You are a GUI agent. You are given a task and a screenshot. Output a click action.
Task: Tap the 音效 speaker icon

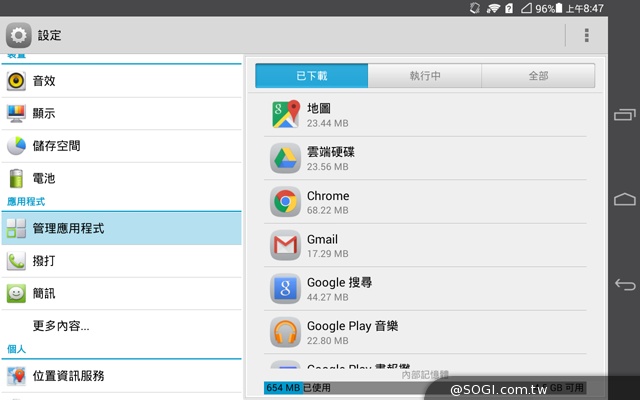coord(17,81)
